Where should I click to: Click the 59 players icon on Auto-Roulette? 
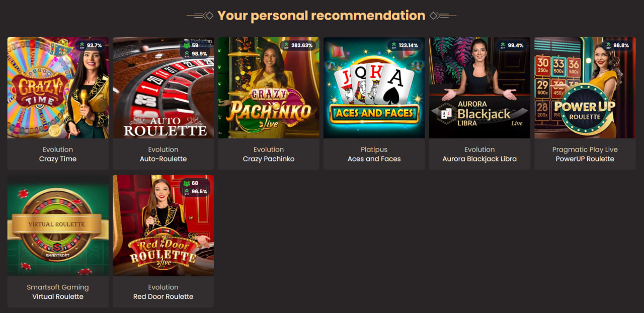188,45
